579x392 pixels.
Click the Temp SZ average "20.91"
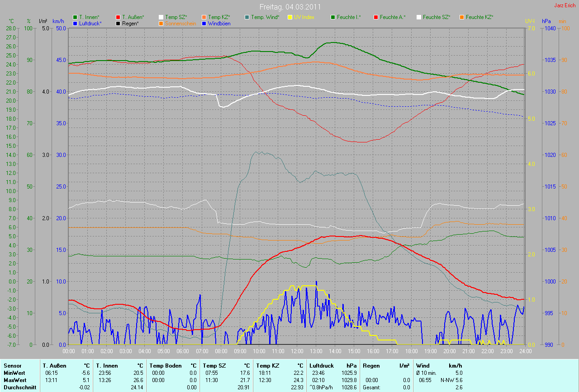[x=243, y=387]
